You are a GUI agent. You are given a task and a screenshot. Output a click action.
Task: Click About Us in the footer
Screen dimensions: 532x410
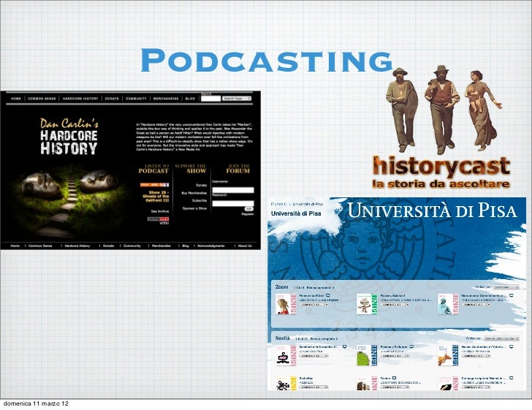point(245,246)
